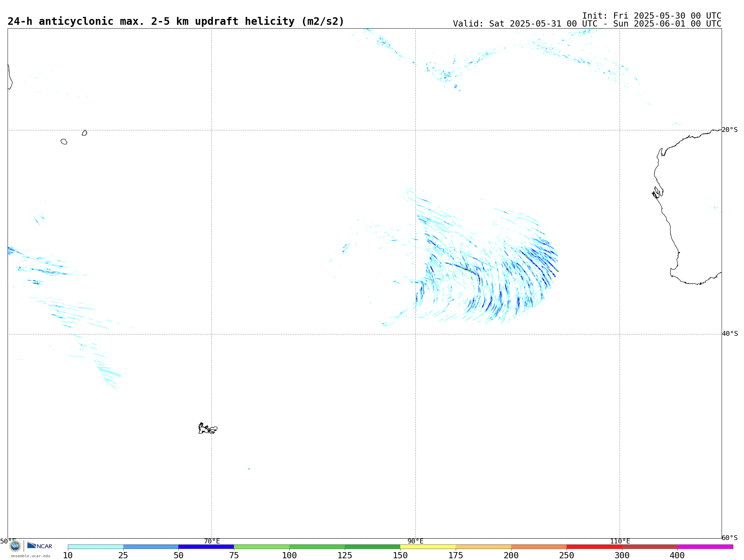Click the colorbar tick label 10
This screenshot has height=560, width=744.
pyautogui.click(x=68, y=556)
